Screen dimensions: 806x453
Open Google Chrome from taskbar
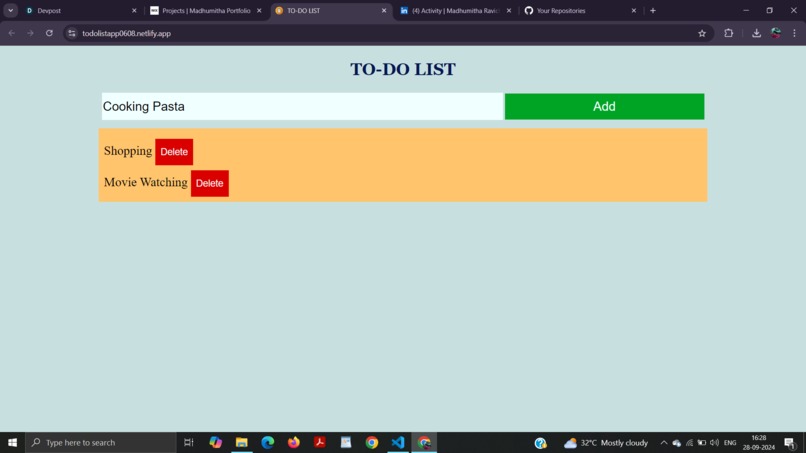pyautogui.click(x=372, y=442)
